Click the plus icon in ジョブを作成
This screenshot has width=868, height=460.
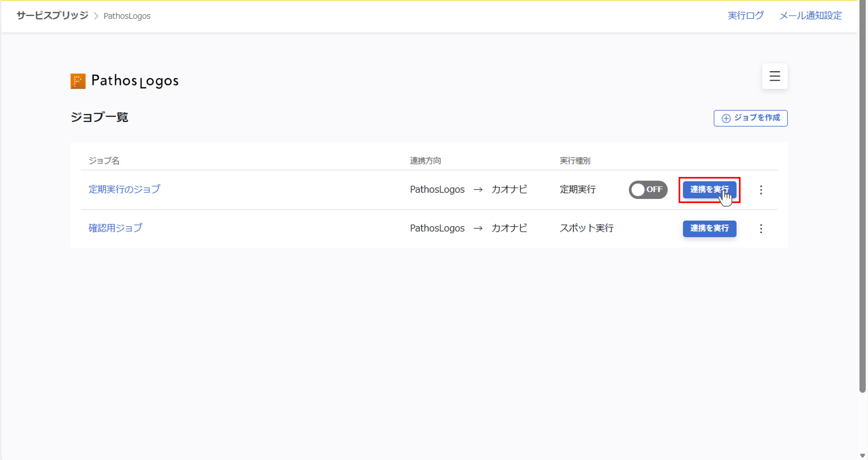click(726, 118)
